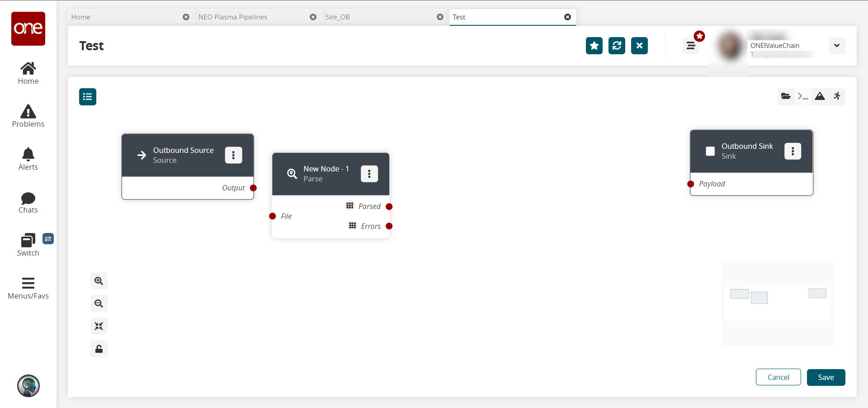Switch to the Site_OB tab
Viewport: 868px width, 408px height.
point(338,17)
